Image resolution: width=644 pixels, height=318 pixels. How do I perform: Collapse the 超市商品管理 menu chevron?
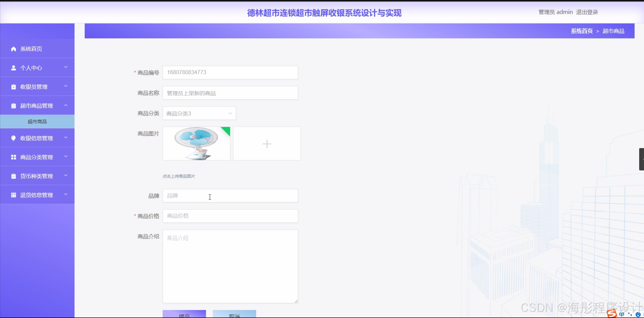[66, 105]
